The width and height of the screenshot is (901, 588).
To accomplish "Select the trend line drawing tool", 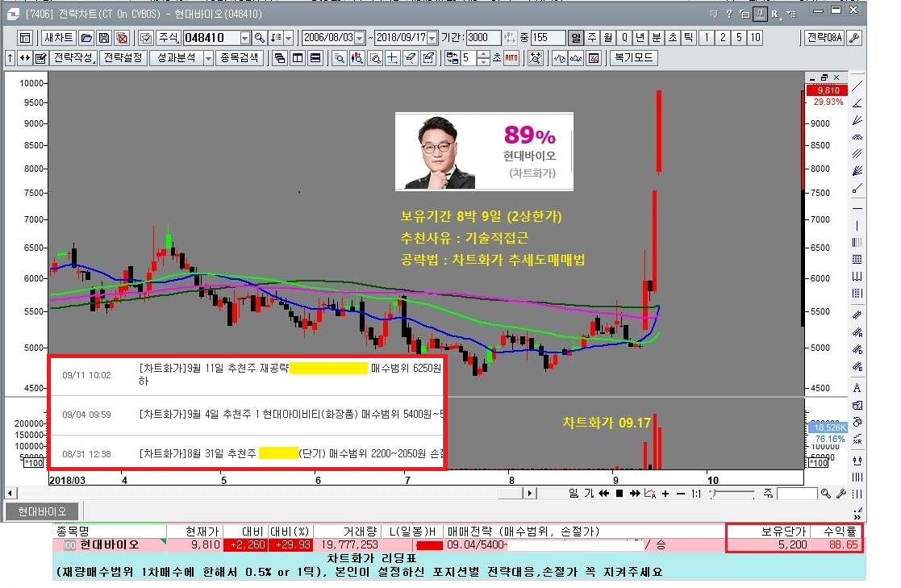I will (857, 86).
